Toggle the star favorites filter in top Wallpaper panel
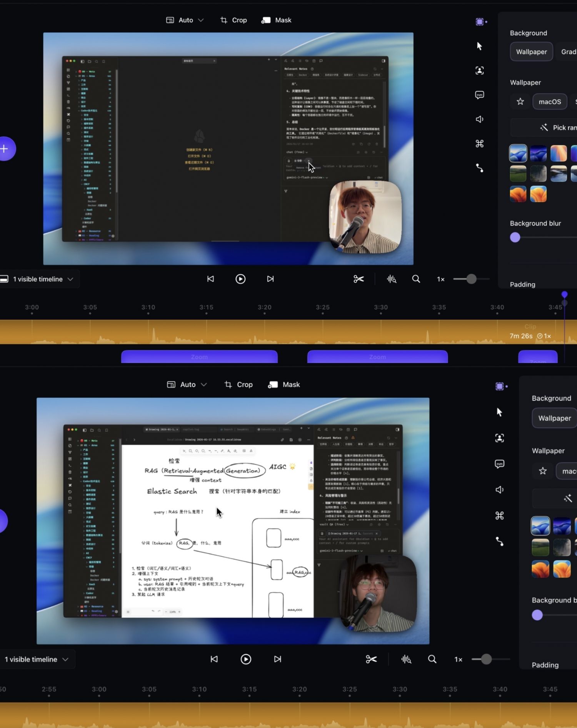 pos(520,102)
